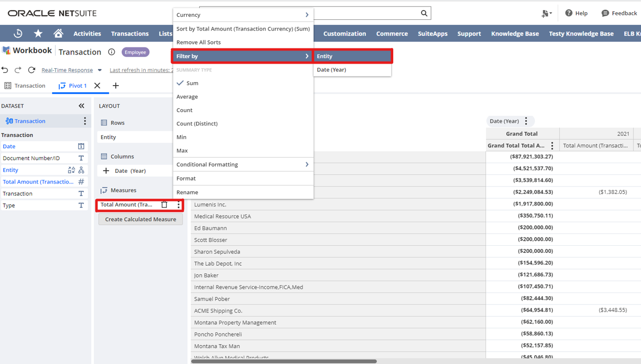Image resolution: width=641 pixels, height=364 pixels.
Task: Expand the Date (Year) column item
Action: tap(106, 171)
